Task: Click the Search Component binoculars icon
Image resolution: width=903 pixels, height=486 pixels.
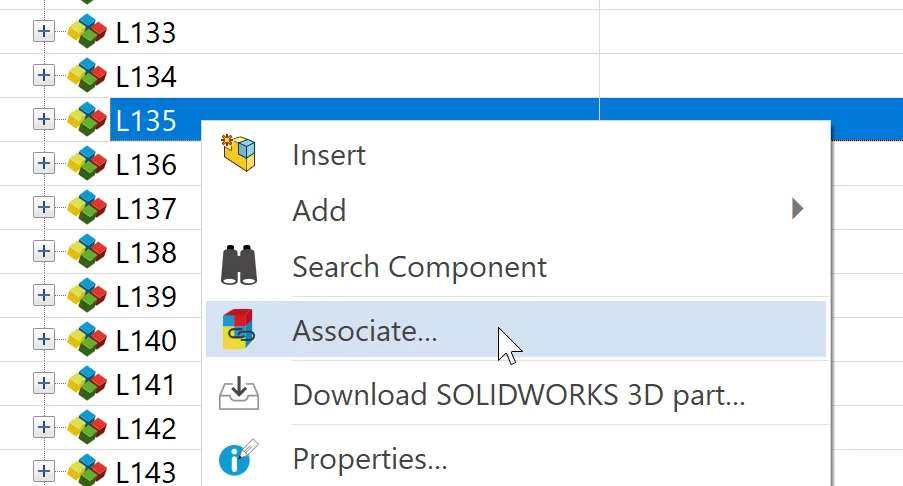Action: pos(239,267)
